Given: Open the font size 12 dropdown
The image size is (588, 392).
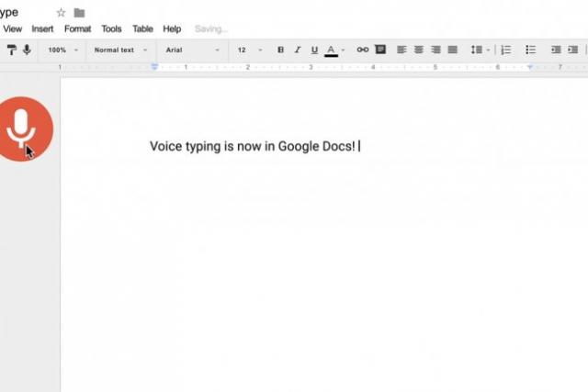Looking at the screenshot, I should pyautogui.click(x=249, y=50).
